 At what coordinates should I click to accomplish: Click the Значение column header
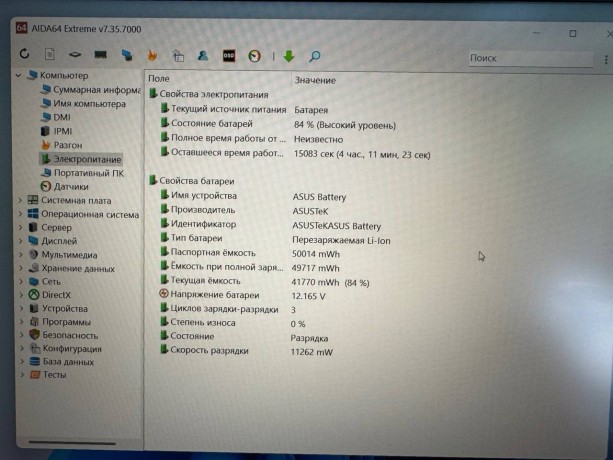pyautogui.click(x=315, y=80)
